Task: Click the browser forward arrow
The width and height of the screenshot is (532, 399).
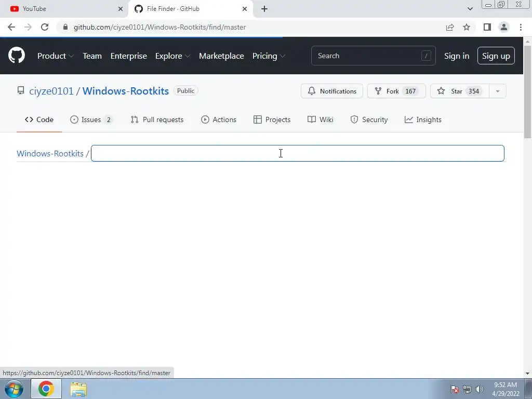Action: 28,27
